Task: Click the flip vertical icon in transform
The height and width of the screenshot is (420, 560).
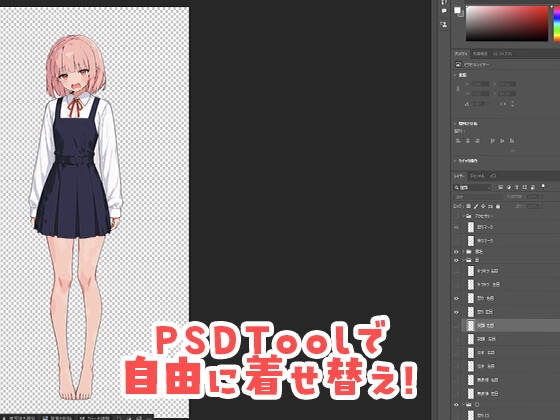Action: (x=512, y=104)
